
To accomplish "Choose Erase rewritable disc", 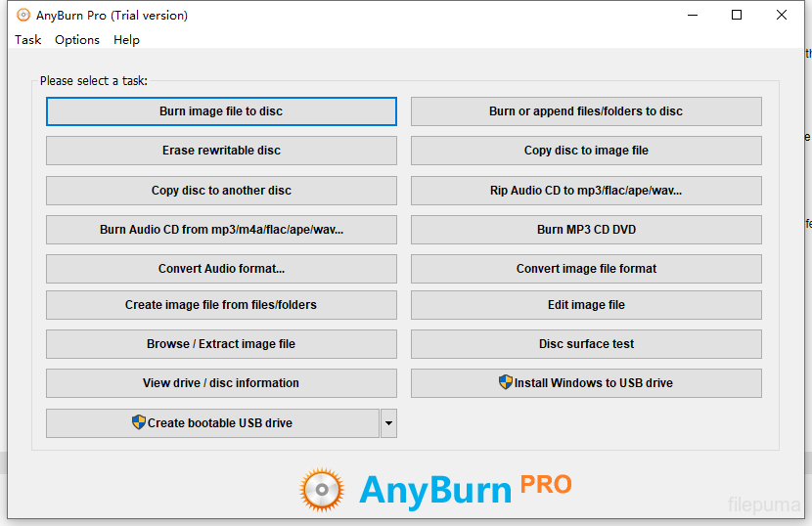I will click(x=221, y=151).
